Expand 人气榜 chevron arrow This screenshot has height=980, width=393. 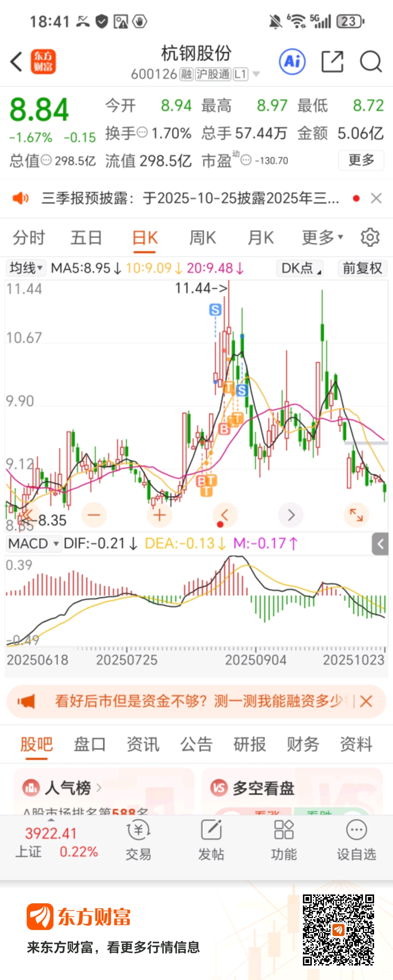99,788
